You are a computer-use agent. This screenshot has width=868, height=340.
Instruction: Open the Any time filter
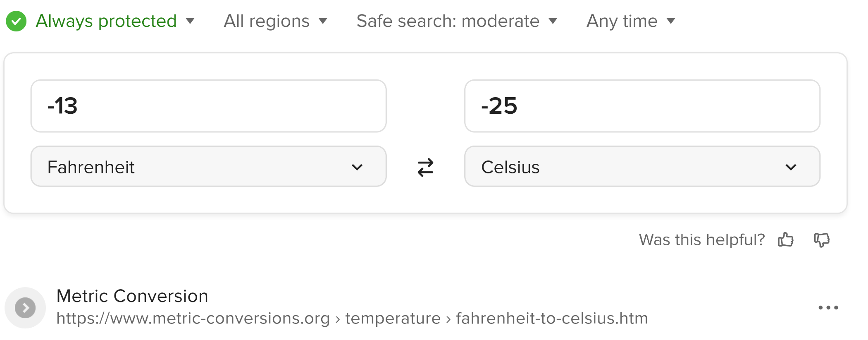coord(631,21)
